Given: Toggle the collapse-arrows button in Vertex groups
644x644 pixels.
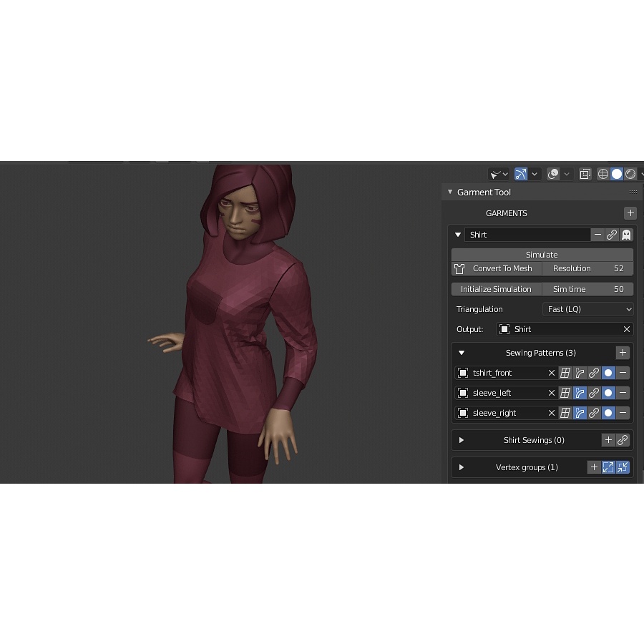Looking at the screenshot, I should point(623,467).
